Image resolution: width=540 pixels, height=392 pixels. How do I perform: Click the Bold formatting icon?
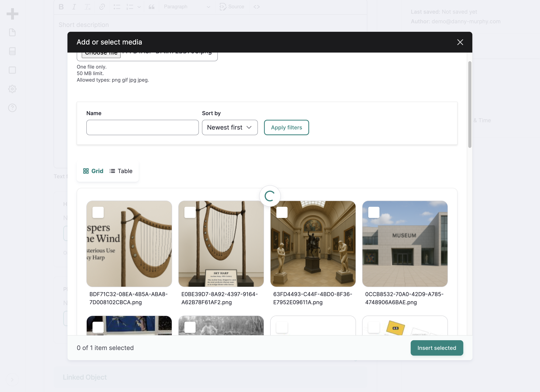(x=61, y=7)
